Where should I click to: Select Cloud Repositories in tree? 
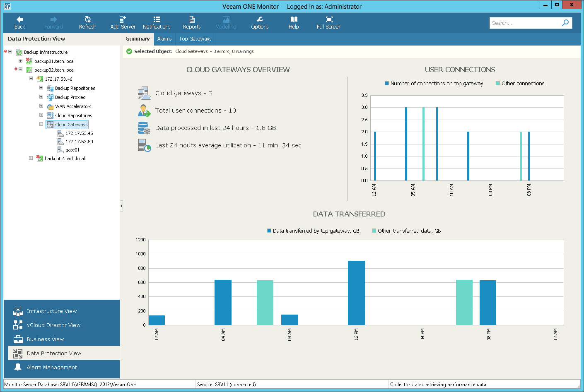coord(73,115)
